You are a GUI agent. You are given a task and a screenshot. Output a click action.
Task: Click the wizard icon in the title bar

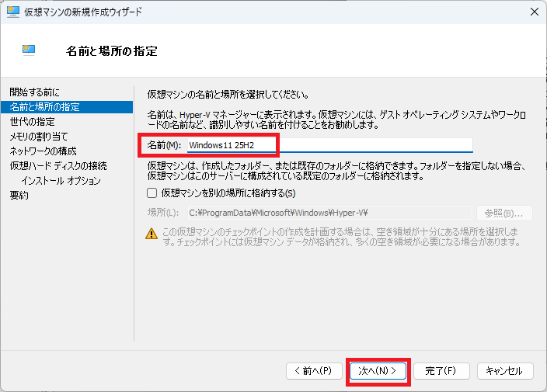pyautogui.click(x=13, y=12)
